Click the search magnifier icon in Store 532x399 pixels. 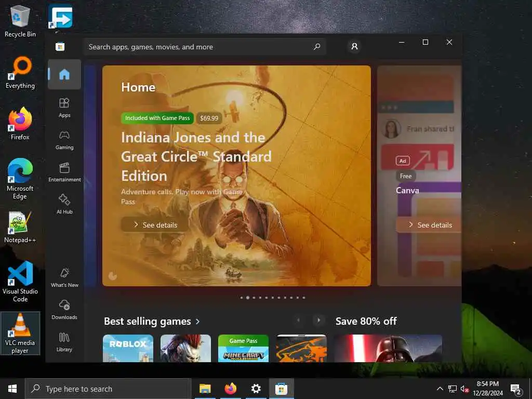(x=317, y=46)
